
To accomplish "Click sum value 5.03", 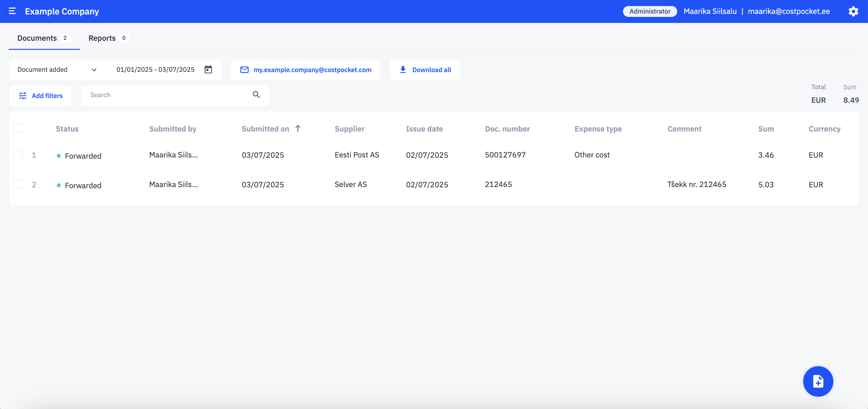I will [x=766, y=184].
